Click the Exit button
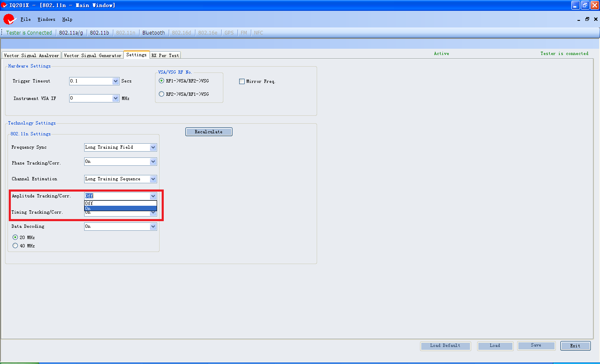The width and height of the screenshot is (600, 364). click(x=575, y=346)
